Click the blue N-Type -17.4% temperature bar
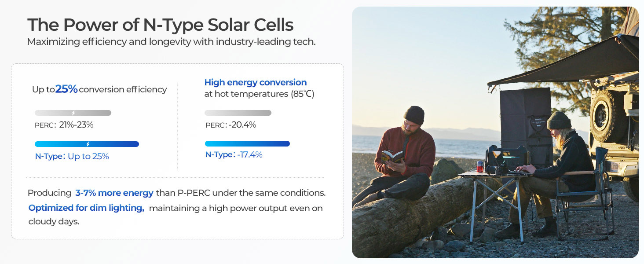644x264 pixels. pyautogui.click(x=247, y=143)
